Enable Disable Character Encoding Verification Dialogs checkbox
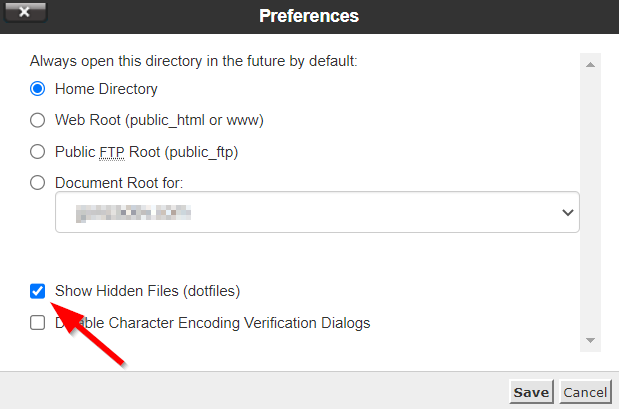Viewport: 619px width, 409px height. [x=38, y=323]
